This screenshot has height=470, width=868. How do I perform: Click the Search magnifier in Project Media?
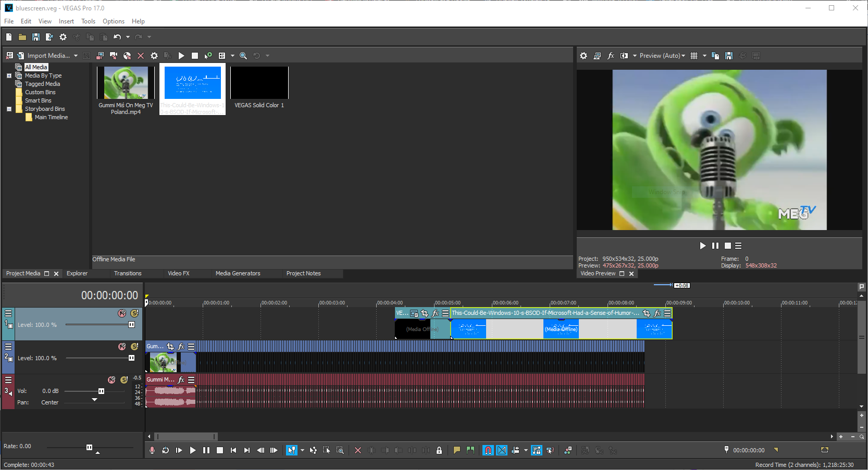(x=243, y=56)
